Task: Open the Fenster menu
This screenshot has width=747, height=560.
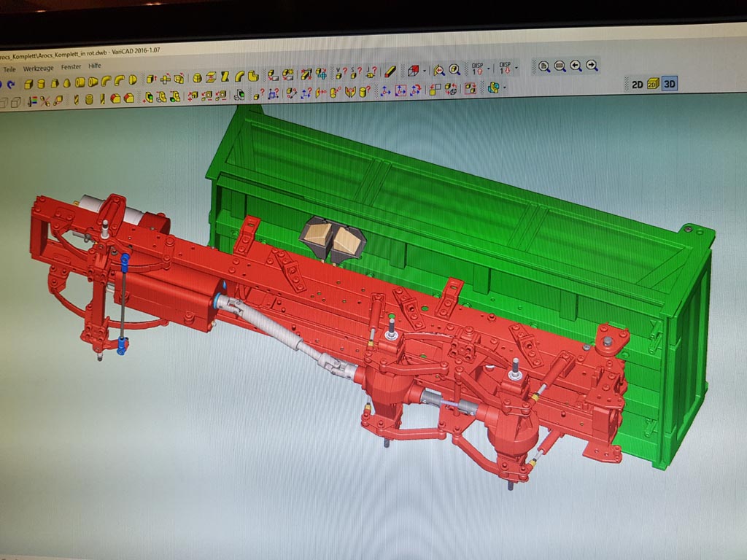Action: [x=71, y=67]
